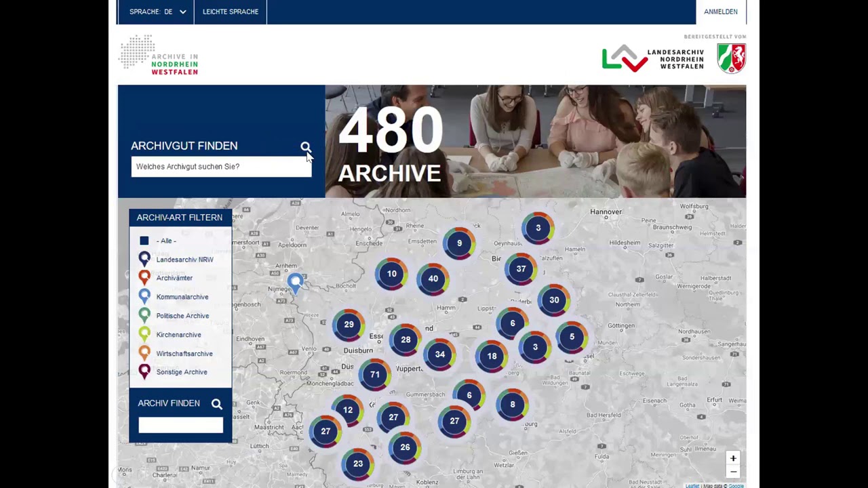Open the Leaflet attribution link
Viewport: 868px width, 488px height.
692,485
